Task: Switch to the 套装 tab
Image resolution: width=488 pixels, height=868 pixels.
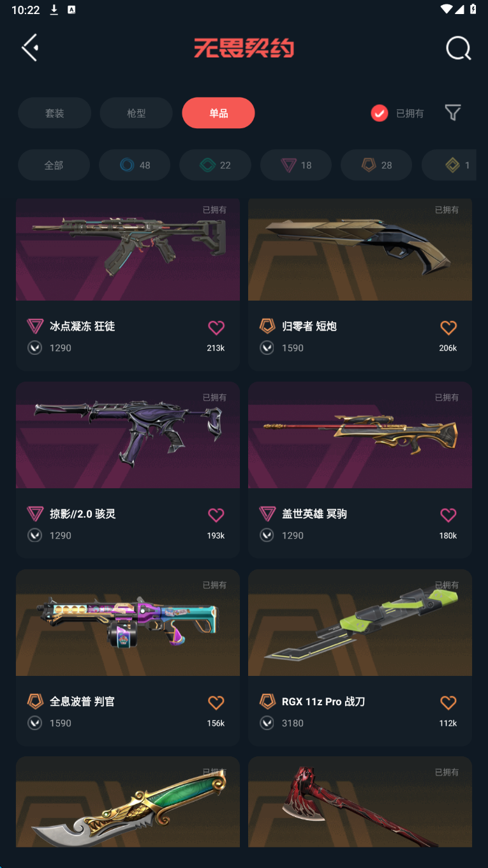Action: 54,113
